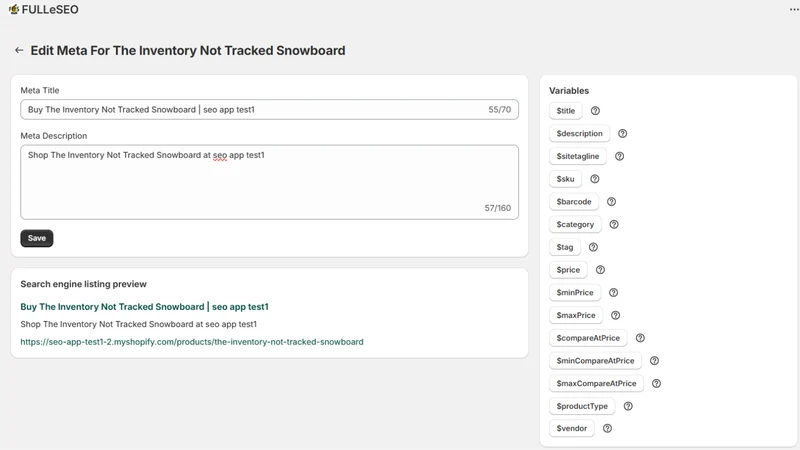Open help icon next to $maxCompareAtPrice

point(656,383)
